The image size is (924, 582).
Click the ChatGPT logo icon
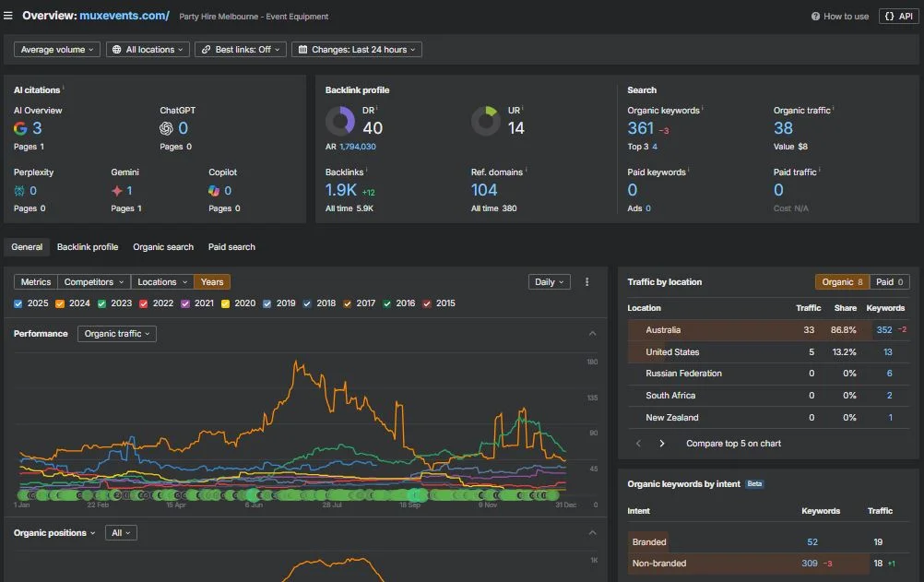[166, 128]
